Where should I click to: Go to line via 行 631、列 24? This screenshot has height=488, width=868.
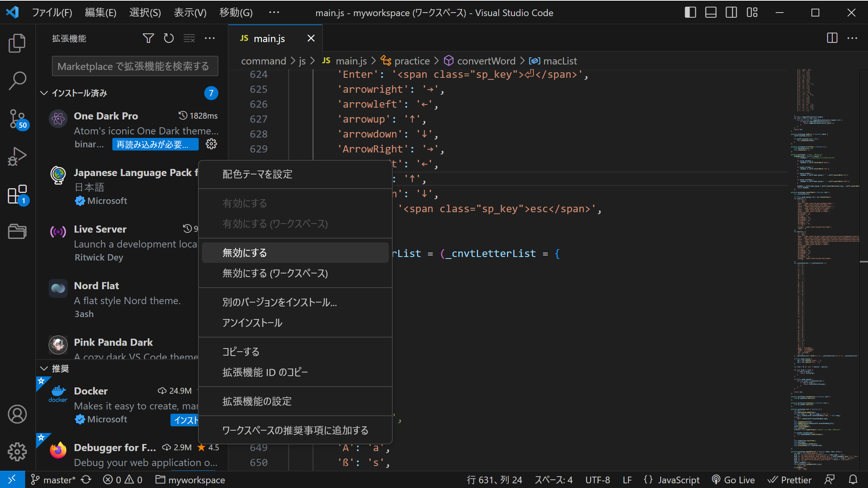[494, 480]
